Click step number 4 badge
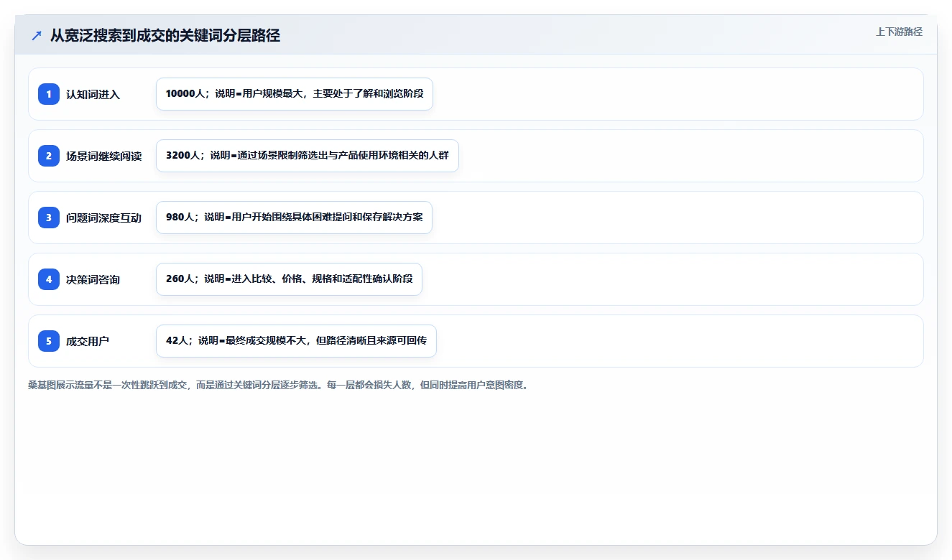 point(49,279)
